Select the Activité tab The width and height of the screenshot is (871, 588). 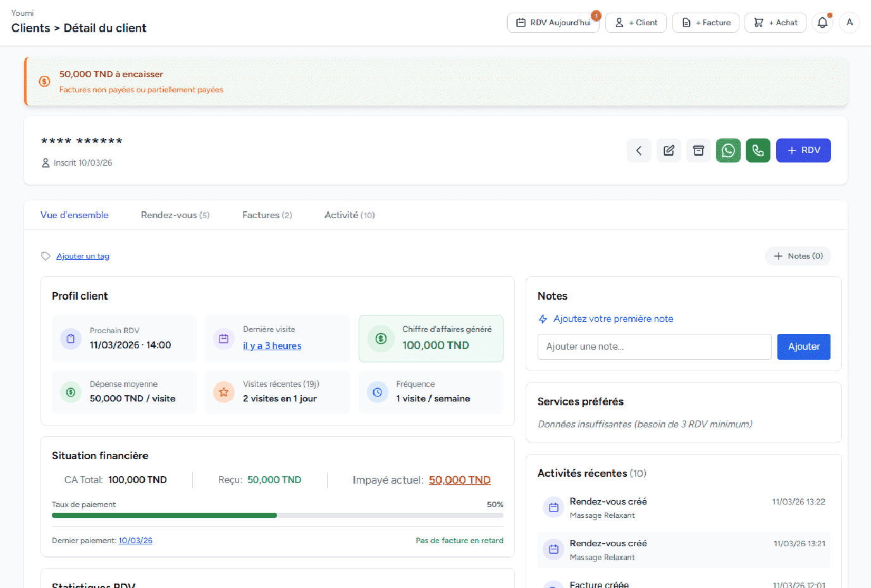[349, 215]
